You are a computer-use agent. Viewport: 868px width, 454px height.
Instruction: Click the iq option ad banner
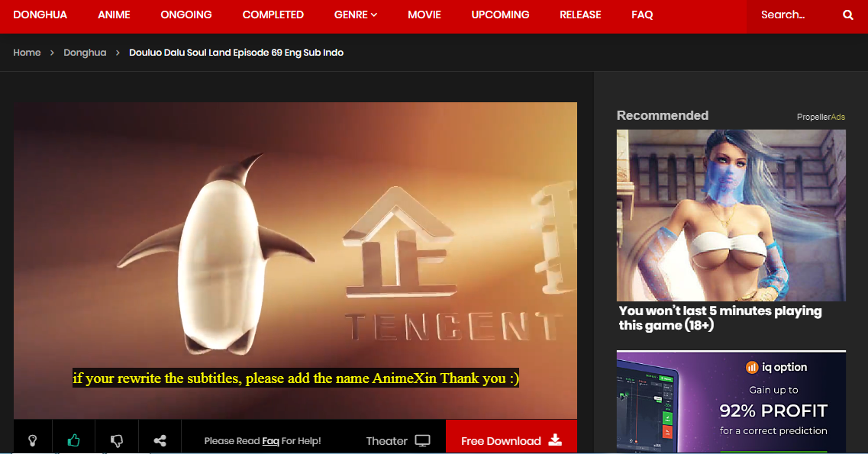[731, 402]
